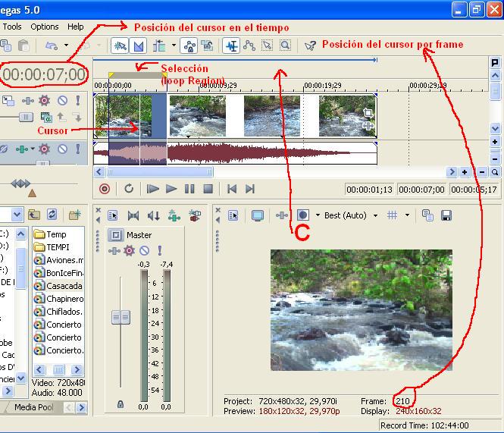
Task: Open Master bus FX gear icon
Action: point(129,250)
